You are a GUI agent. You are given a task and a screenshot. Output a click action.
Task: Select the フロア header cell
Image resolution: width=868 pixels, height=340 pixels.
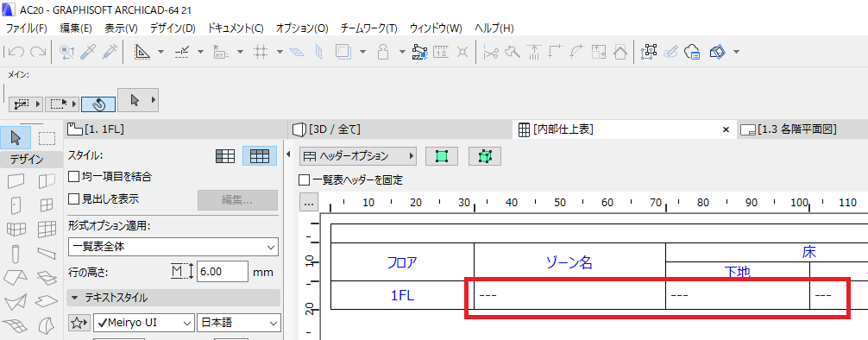pos(402,262)
